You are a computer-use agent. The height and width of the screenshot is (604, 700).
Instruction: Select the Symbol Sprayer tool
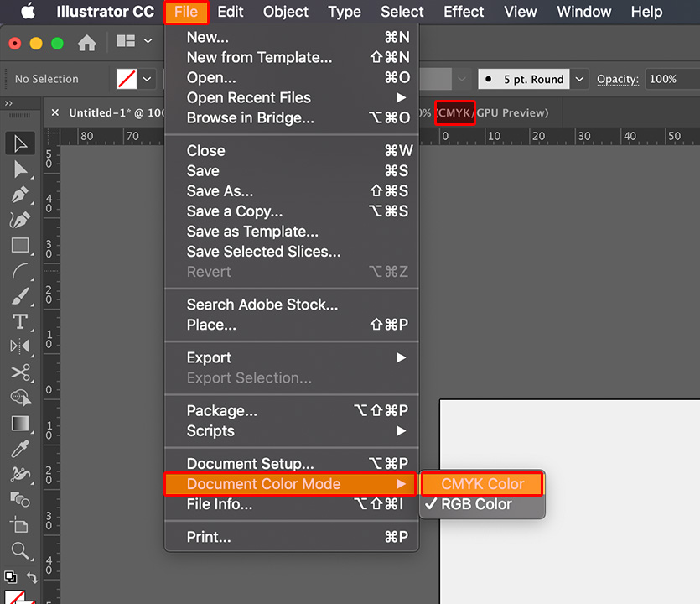point(20,474)
